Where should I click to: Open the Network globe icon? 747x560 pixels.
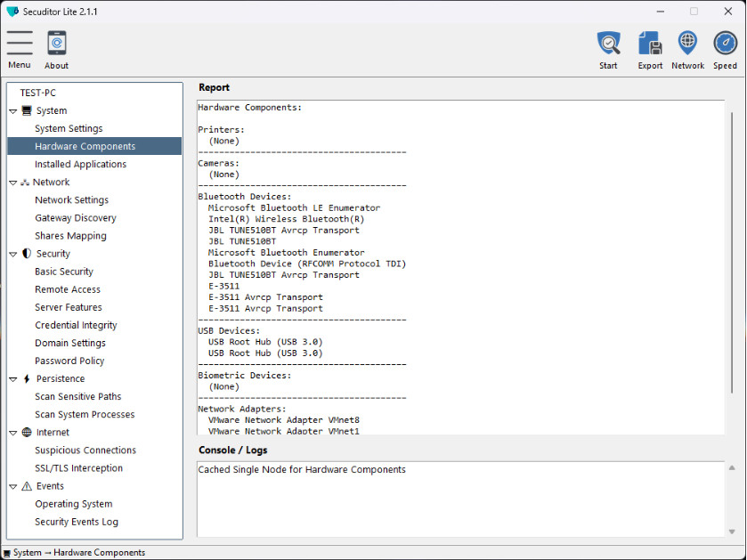(x=687, y=44)
